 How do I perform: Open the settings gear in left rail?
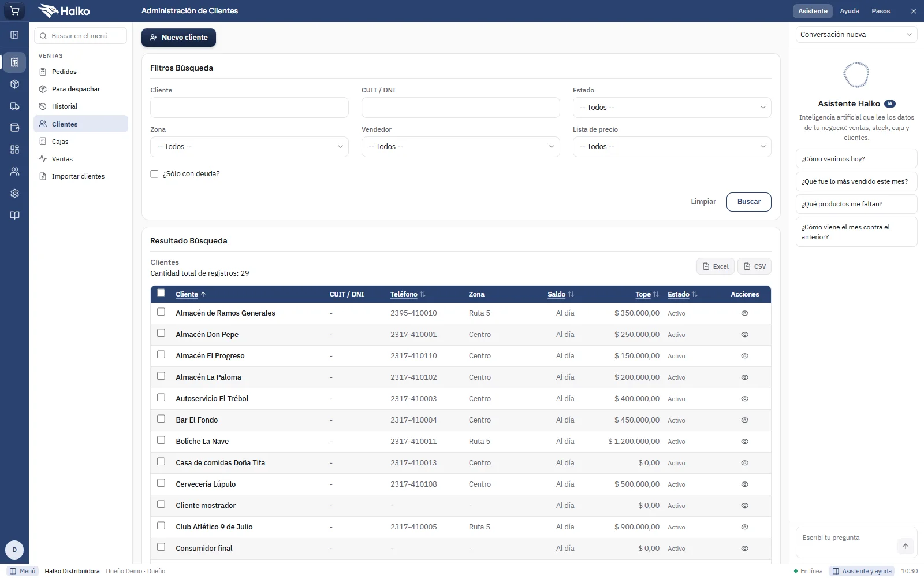14,194
